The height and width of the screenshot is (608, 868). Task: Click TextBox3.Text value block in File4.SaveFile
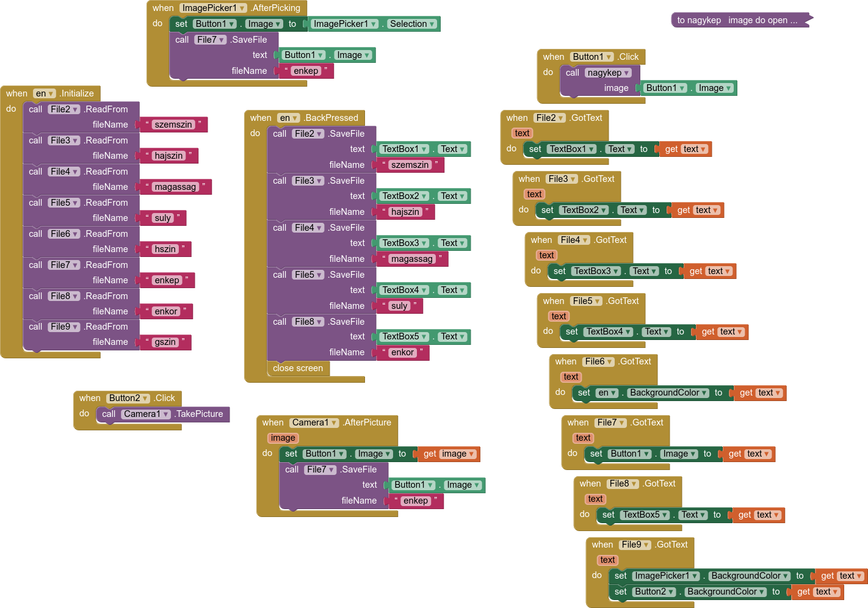pos(424,243)
